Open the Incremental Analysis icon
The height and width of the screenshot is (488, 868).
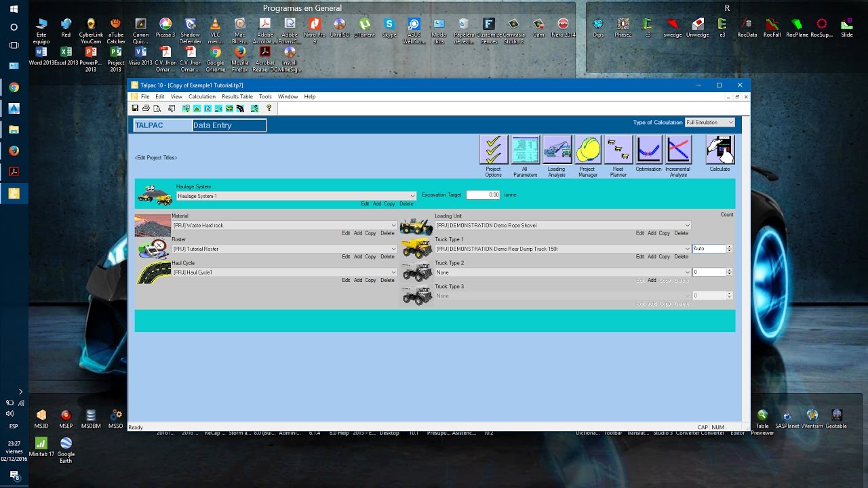click(x=677, y=150)
